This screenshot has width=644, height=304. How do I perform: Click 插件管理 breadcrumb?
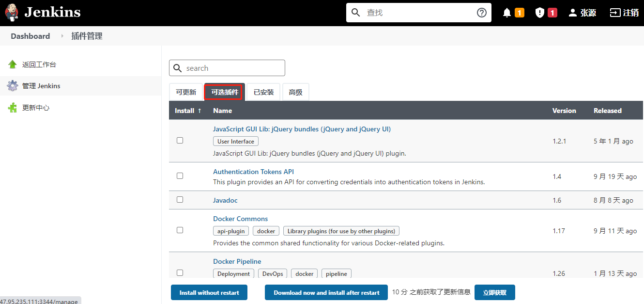point(87,36)
